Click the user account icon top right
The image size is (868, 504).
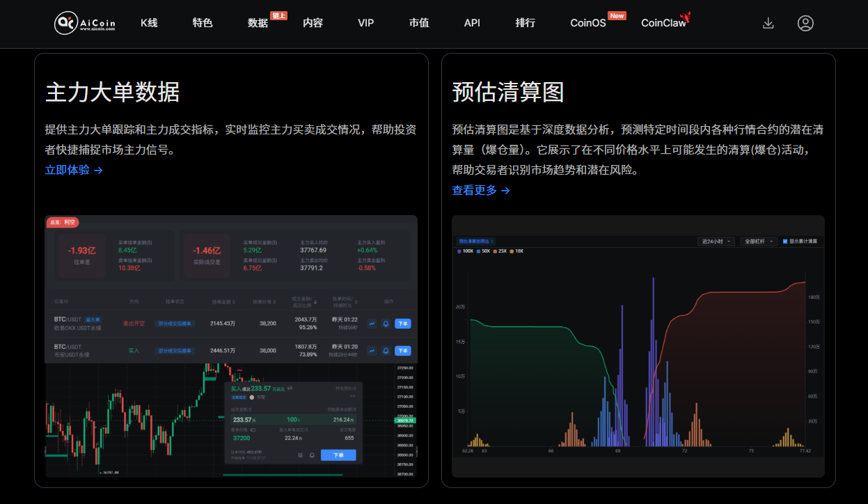pyautogui.click(x=805, y=23)
